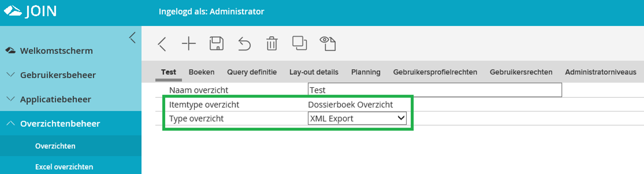The height and width of the screenshot is (174, 644).
Task: Click the Naam overzicht label
Action: pos(199,90)
